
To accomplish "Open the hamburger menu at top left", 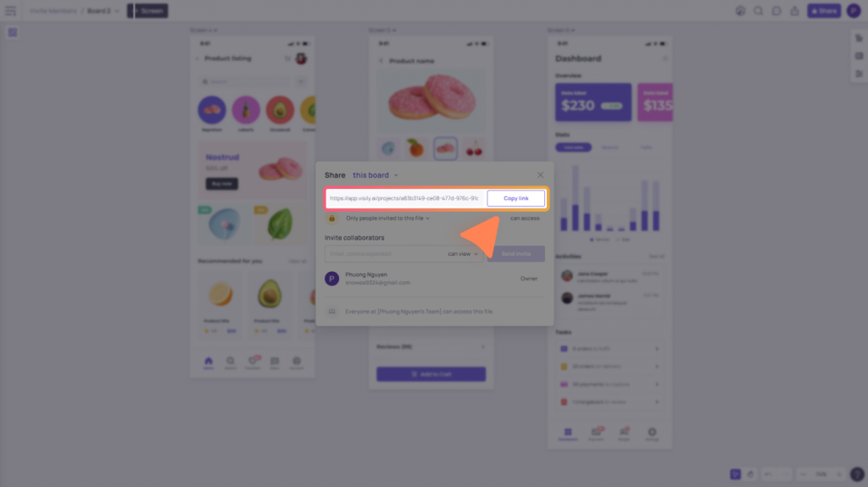I will (10, 10).
